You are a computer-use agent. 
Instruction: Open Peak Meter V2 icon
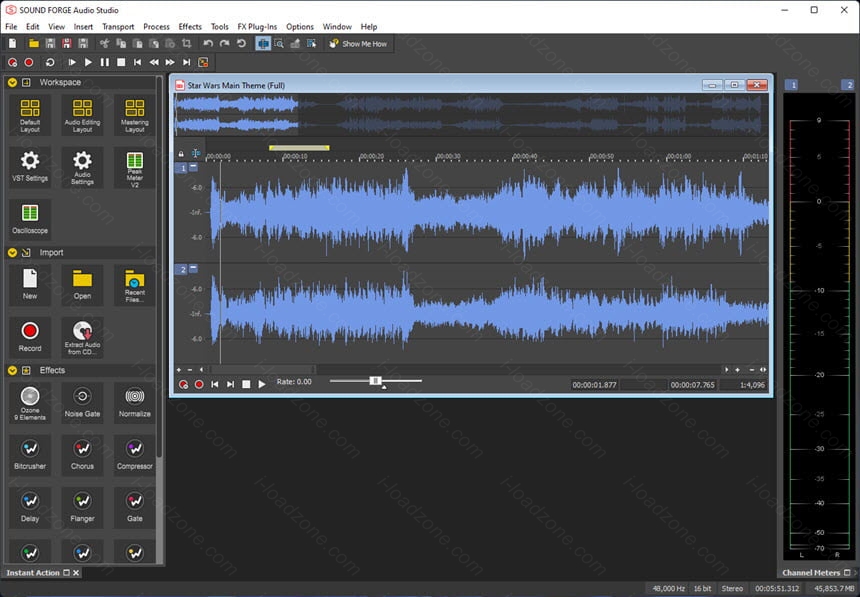(x=134, y=167)
